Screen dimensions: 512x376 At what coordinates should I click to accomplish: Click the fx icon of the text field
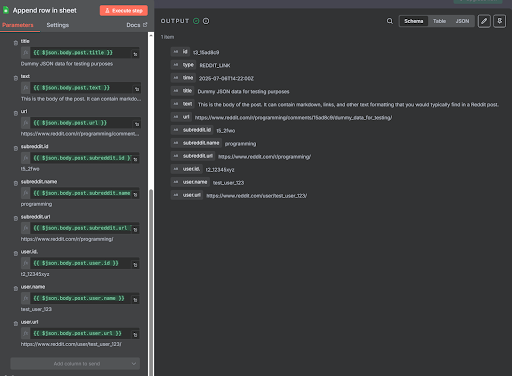26,88
